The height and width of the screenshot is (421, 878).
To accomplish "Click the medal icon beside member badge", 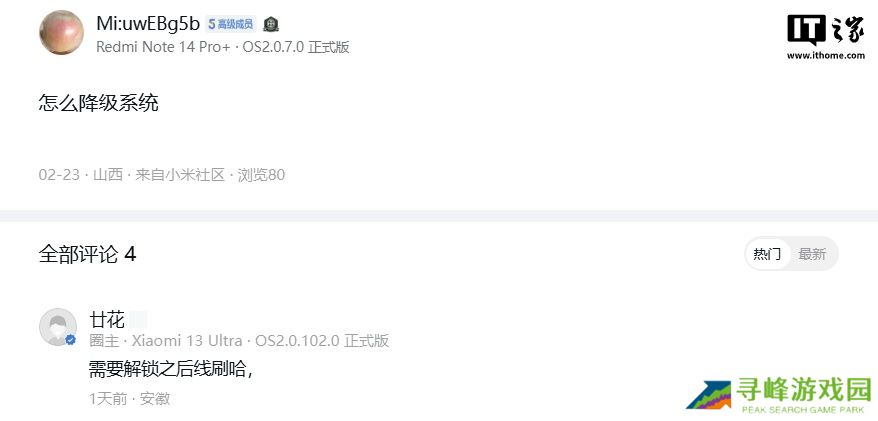I will [271, 24].
